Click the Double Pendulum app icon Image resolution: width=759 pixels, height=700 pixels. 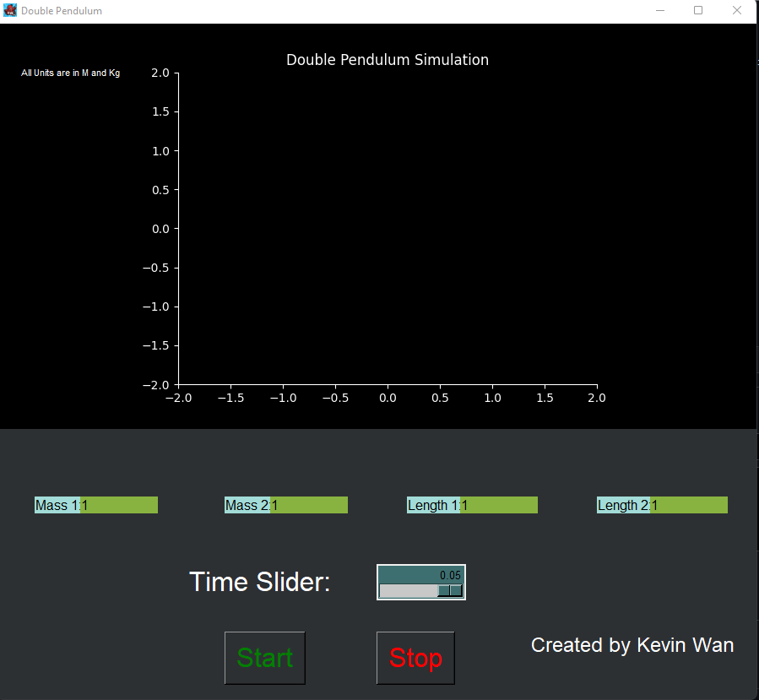(x=9, y=10)
